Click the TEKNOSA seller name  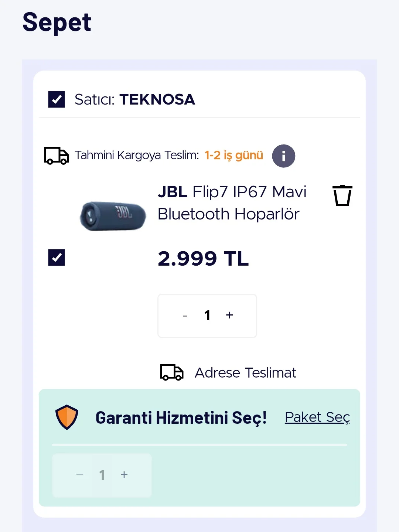(157, 99)
